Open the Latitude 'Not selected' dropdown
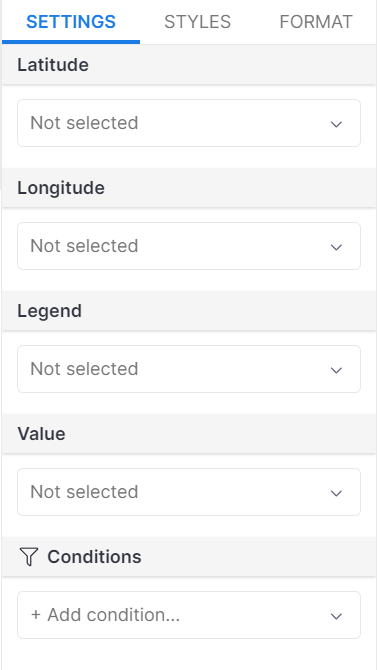 coord(189,123)
